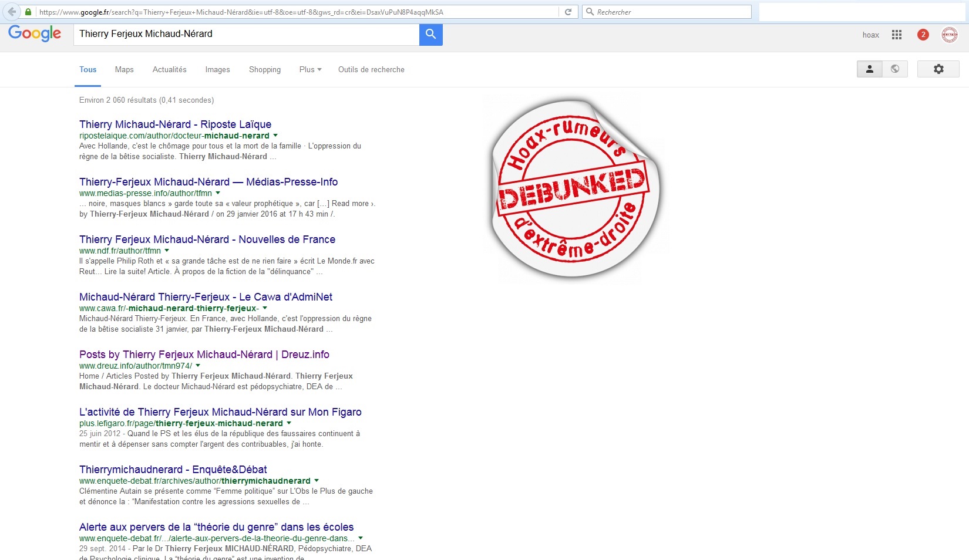969x560 pixels.
Task: Click the browser back arrow button
Action: pos(12,12)
